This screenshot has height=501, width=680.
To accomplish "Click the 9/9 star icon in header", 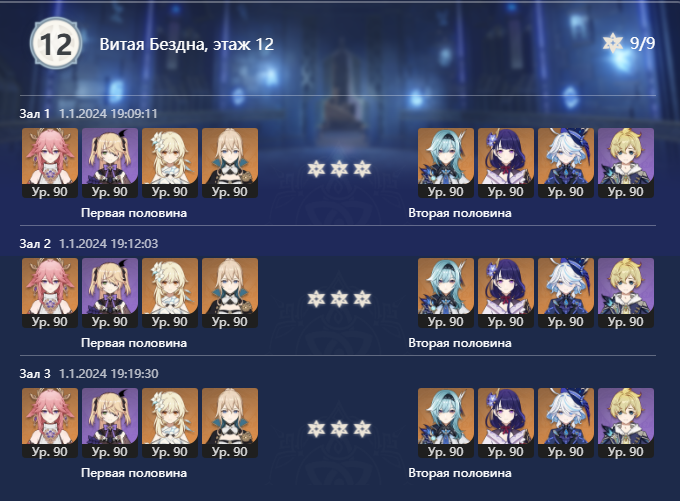I will (x=612, y=43).
